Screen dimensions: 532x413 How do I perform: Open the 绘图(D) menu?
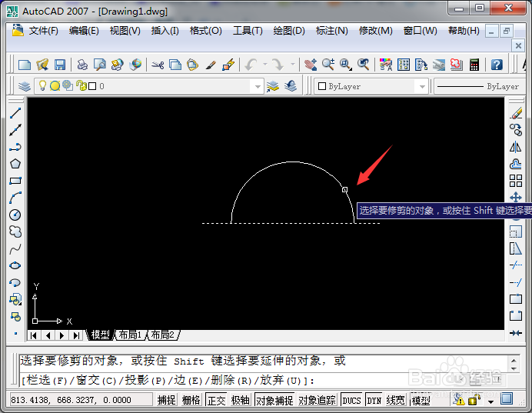[x=289, y=31]
